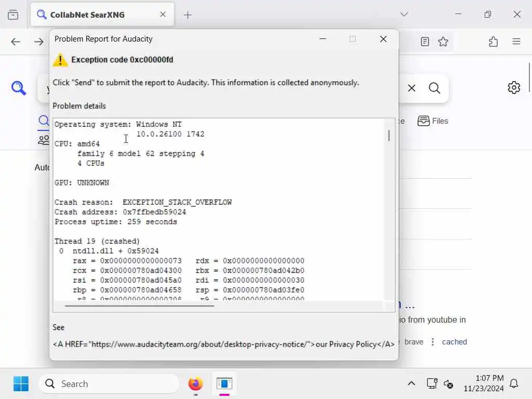Show hidden system tray icons
Screen dimensions: 532x399
411,384
